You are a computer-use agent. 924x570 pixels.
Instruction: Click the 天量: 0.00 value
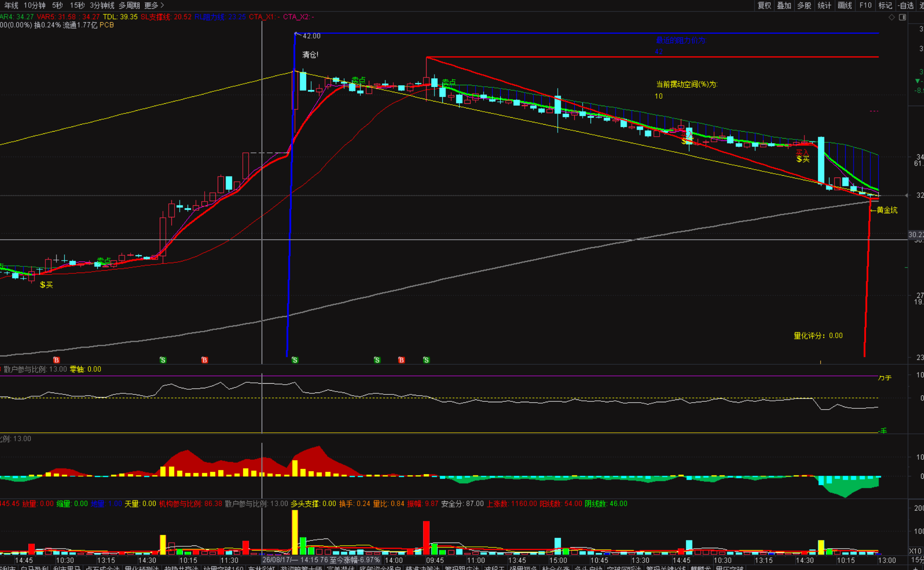pyautogui.click(x=140, y=504)
